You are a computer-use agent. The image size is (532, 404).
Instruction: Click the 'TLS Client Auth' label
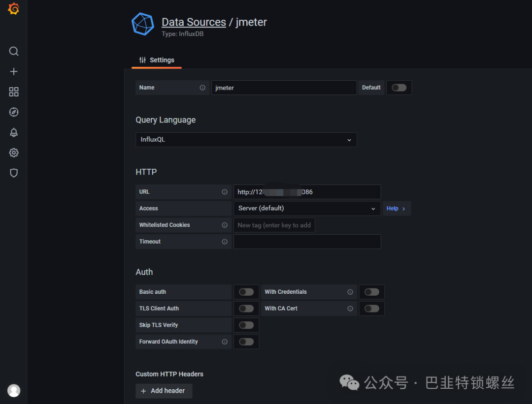(159, 309)
